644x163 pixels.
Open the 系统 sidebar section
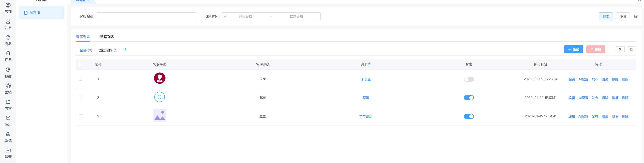click(8, 137)
